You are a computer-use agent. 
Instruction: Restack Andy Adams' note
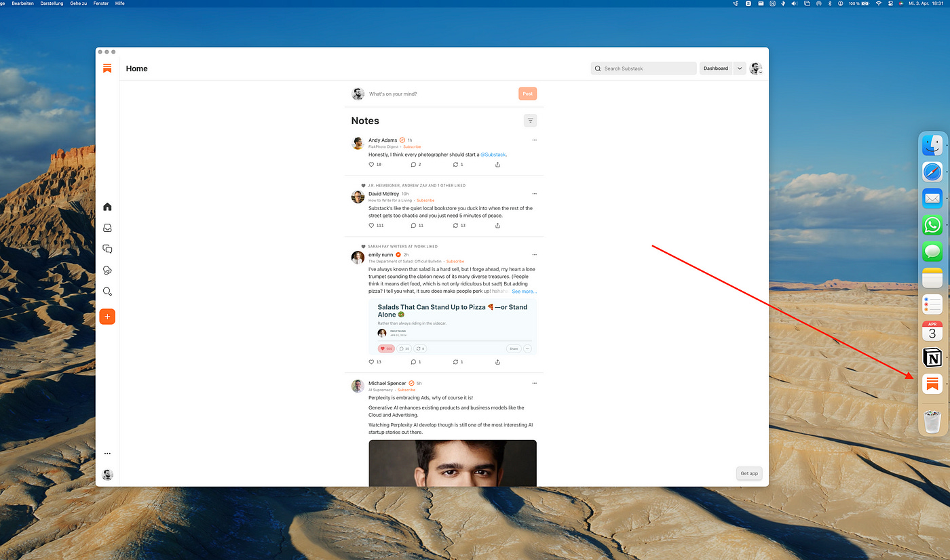456,165
